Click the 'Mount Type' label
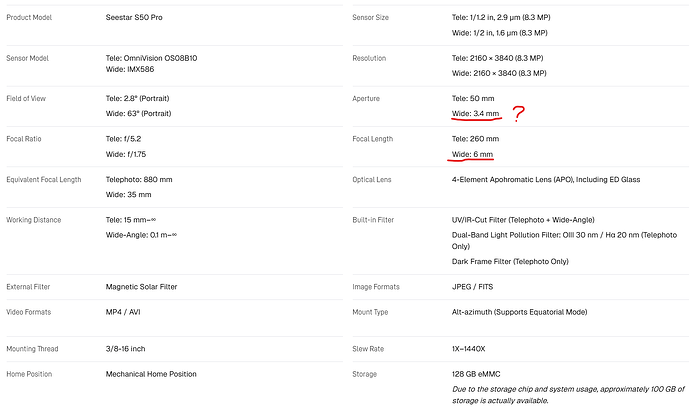The width and height of the screenshot is (690, 416). coord(370,312)
